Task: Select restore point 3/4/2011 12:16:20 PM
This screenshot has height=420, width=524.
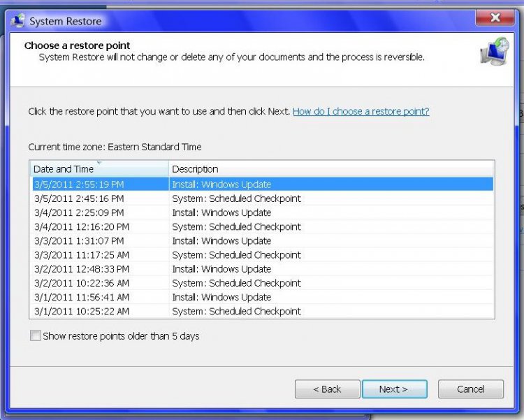Action: (262, 226)
